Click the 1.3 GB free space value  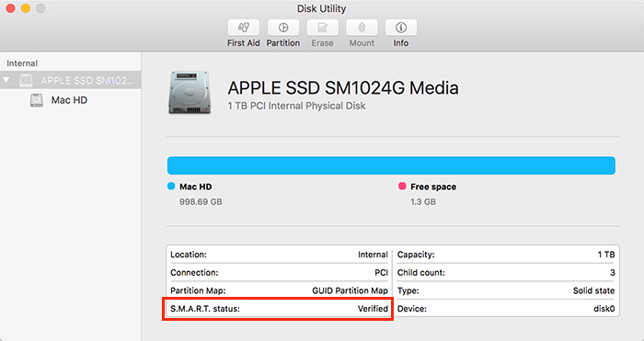click(423, 202)
